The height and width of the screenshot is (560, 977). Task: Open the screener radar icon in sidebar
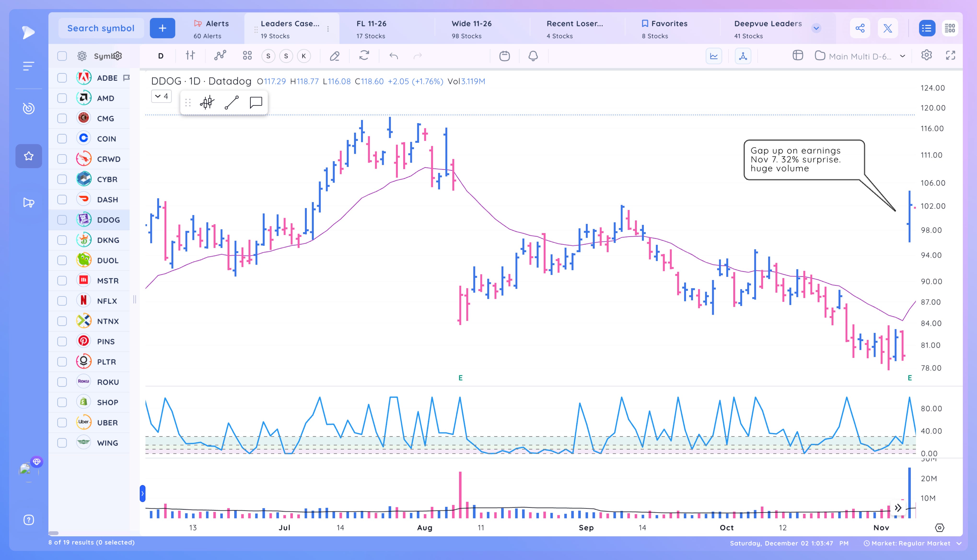tap(29, 109)
